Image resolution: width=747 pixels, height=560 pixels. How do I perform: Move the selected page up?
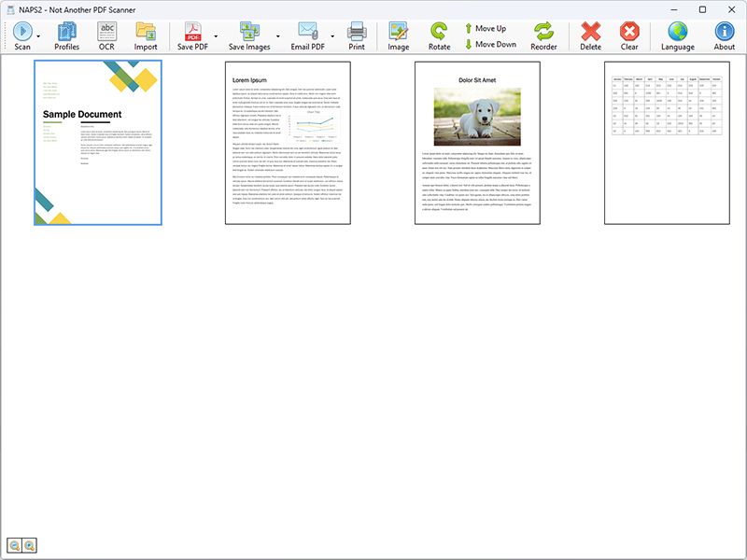[x=486, y=29]
